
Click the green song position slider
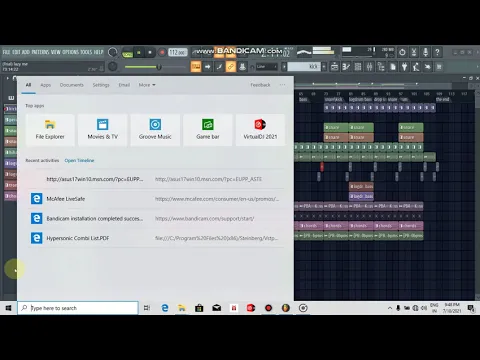coord(155,67)
